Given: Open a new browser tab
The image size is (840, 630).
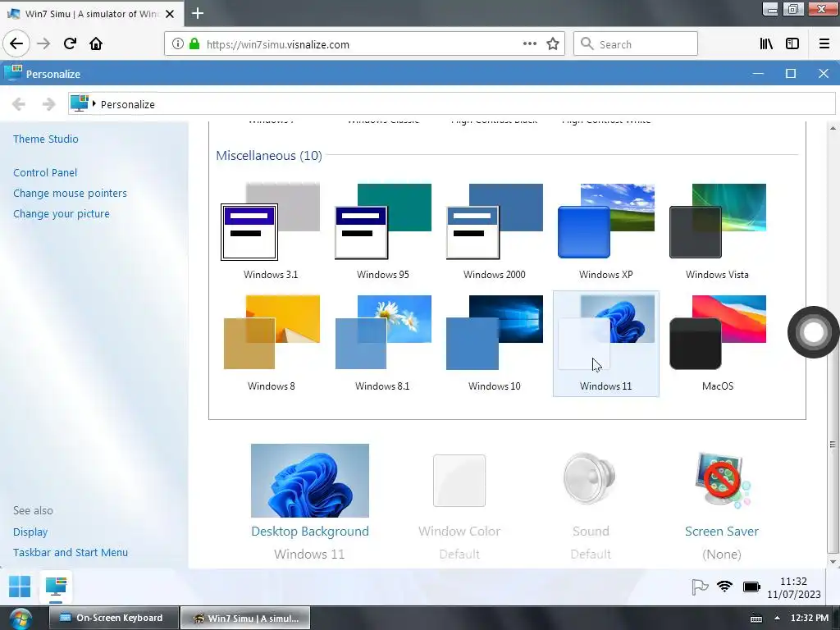Looking at the screenshot, I should [x=198, y=13].
